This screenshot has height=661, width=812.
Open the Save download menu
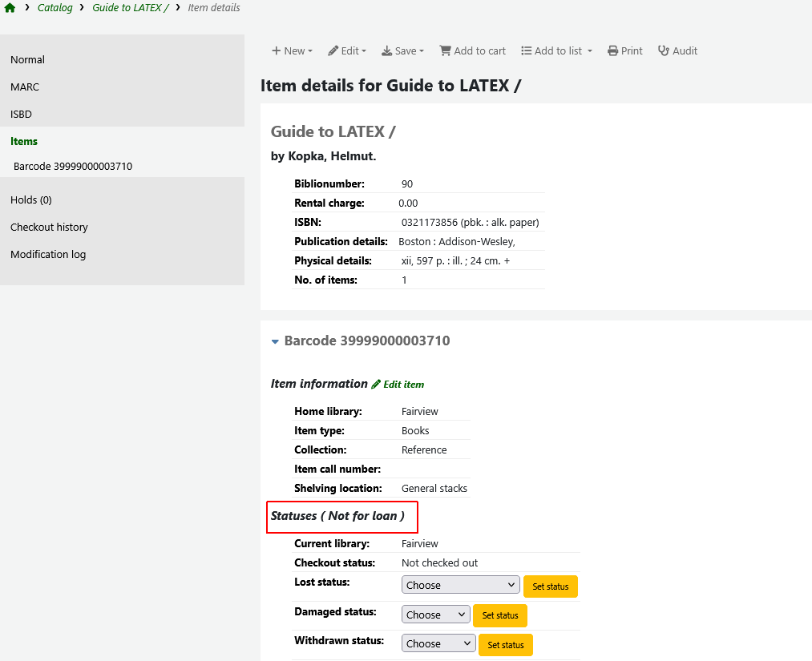click(x=402, y=50)
